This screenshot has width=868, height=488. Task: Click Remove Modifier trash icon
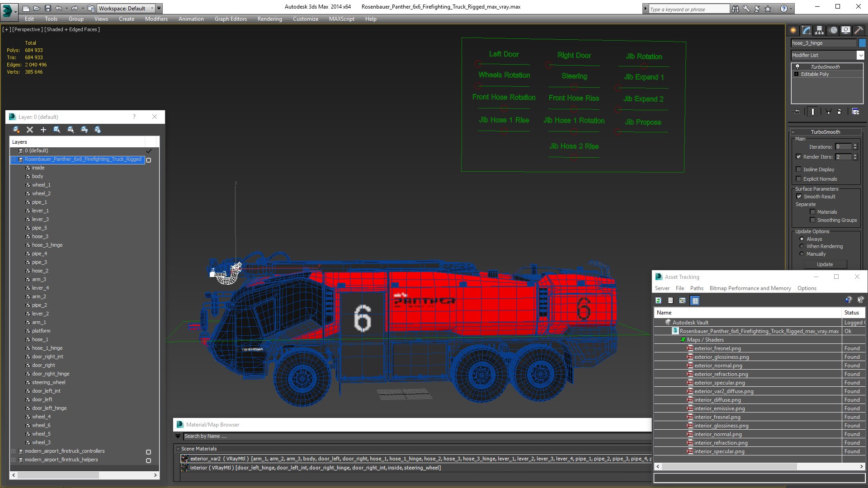click(840, 111)
